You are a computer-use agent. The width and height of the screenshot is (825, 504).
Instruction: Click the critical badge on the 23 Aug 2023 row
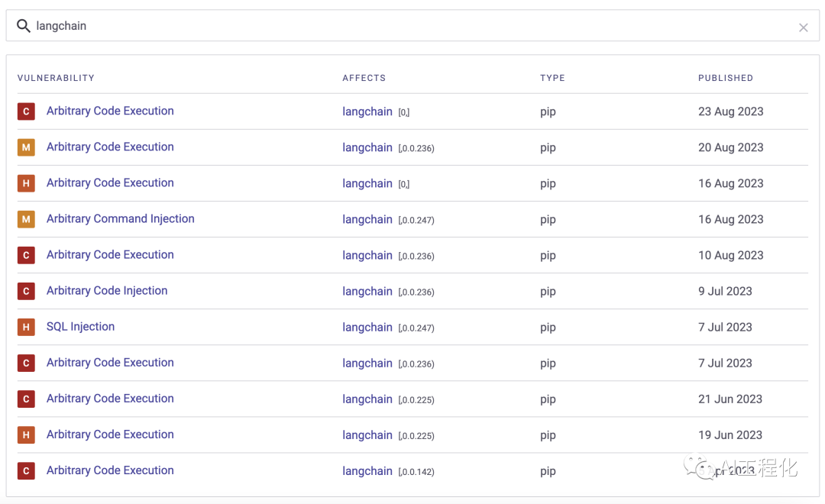(x=26, y=111)
